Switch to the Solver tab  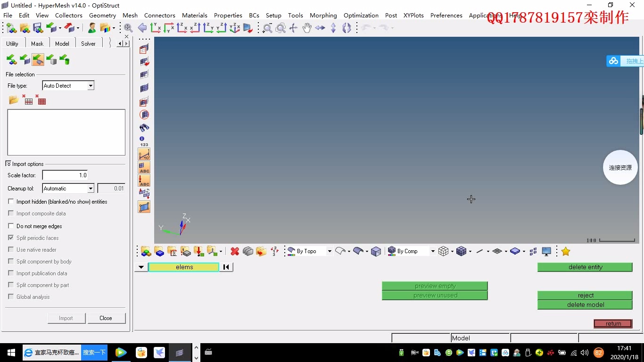88,43
